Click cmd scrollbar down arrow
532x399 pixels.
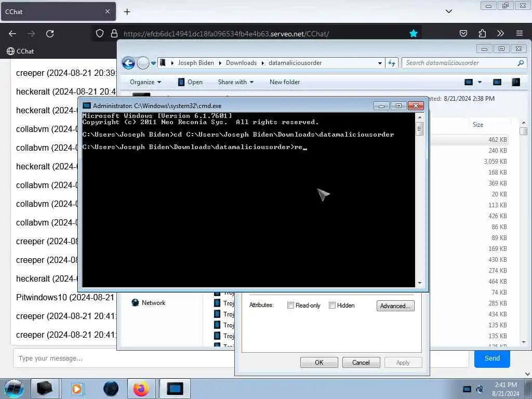[420, 283]
